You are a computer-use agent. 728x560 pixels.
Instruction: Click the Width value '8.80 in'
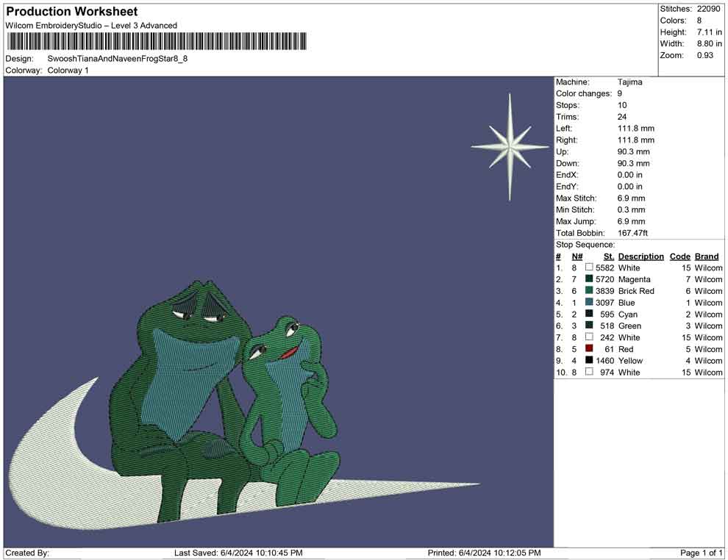point(710,43)
